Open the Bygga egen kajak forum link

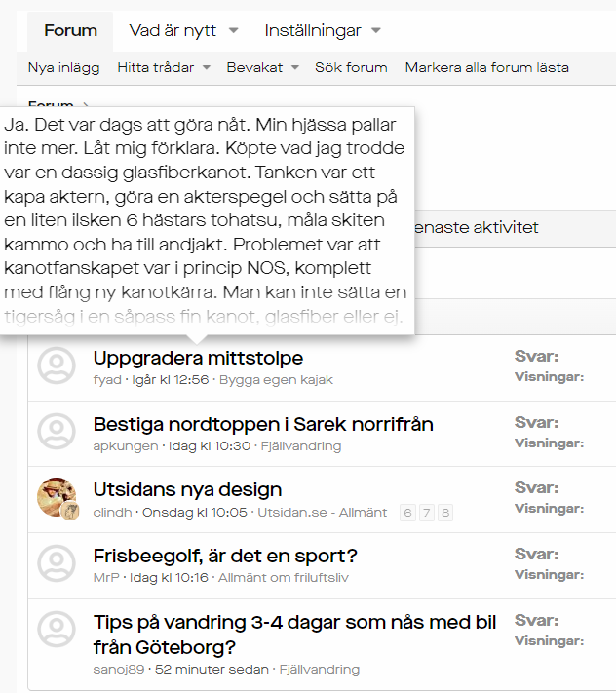coord(276,379)
